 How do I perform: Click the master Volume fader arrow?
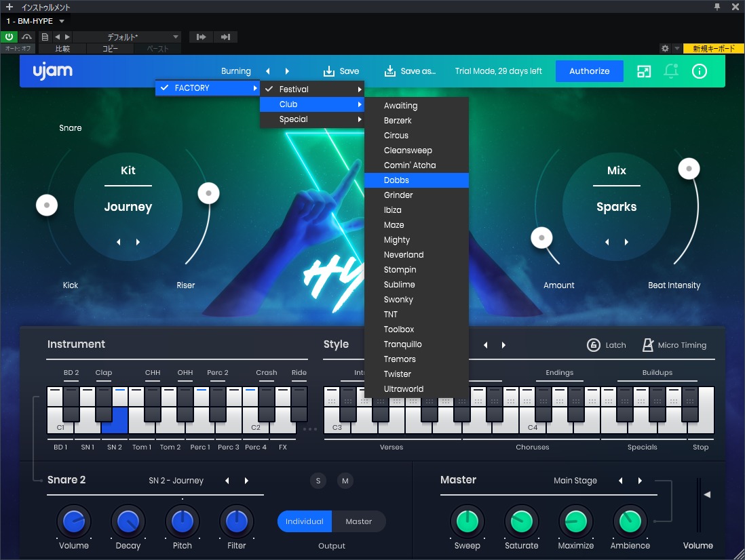707,494
